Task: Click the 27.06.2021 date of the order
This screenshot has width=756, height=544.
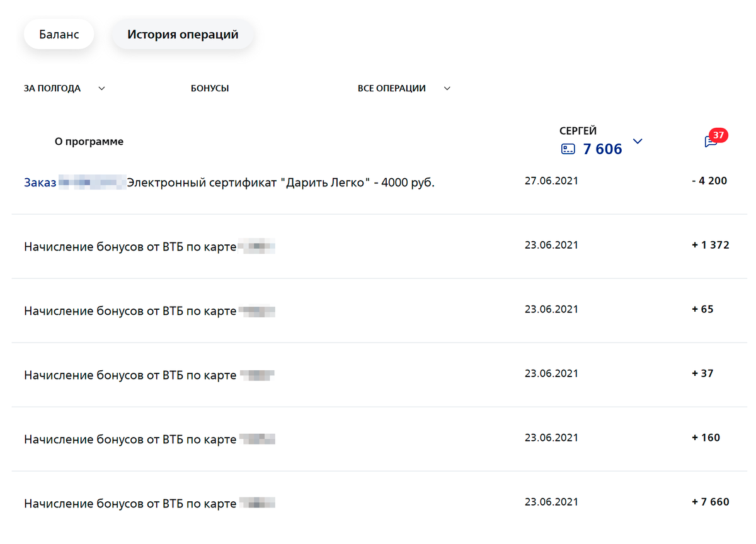Action: tap(551, 181)
